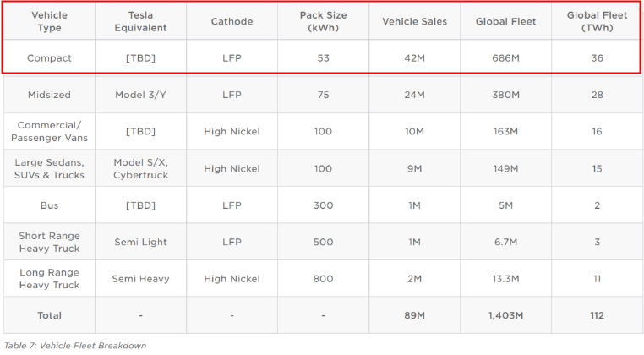Select the Pack Size (kWh) header
This screenshot has width=644, height=355.
coord(323,21)
